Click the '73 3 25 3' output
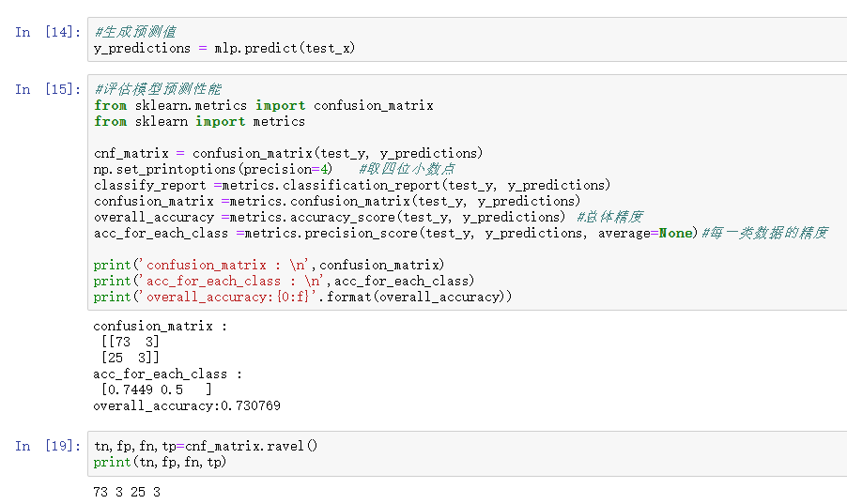 pyautogui.click(x=127, y=492)
